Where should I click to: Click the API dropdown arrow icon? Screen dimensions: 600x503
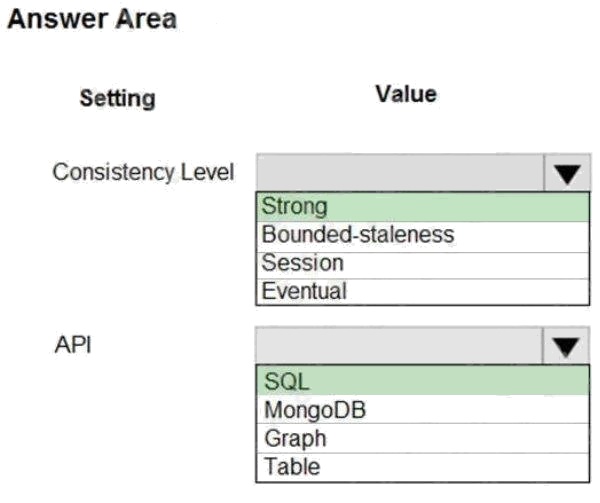point(567,347)
